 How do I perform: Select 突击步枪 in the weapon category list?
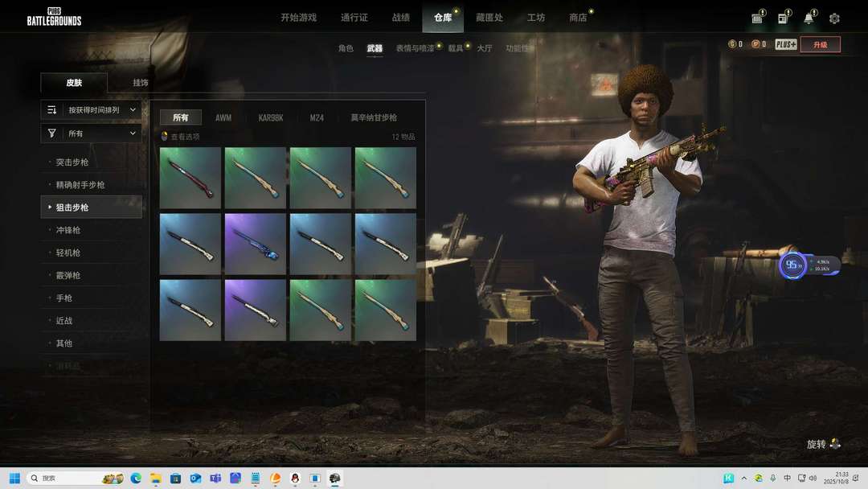[x=72, y=162]
